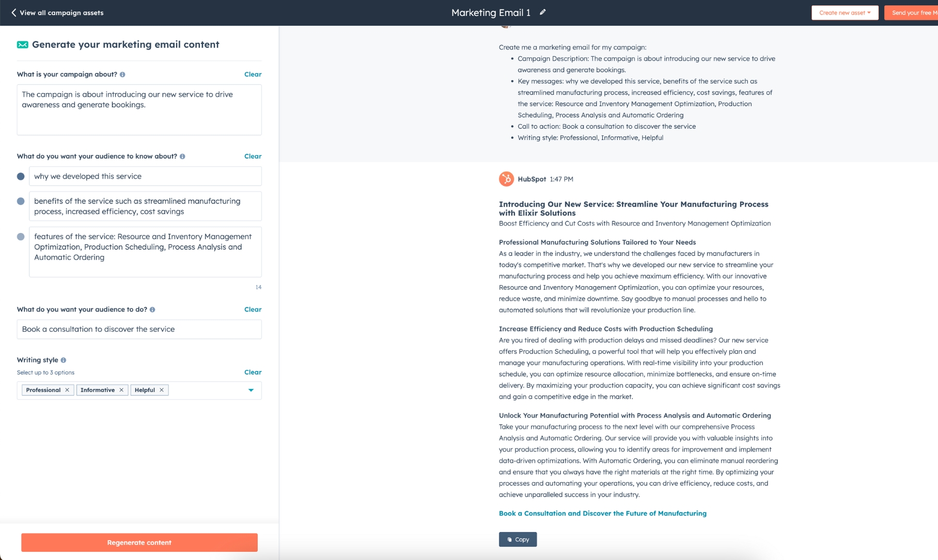Copy the generated email content
This screenshot has height=560, width=938.
tap(518, 539)
